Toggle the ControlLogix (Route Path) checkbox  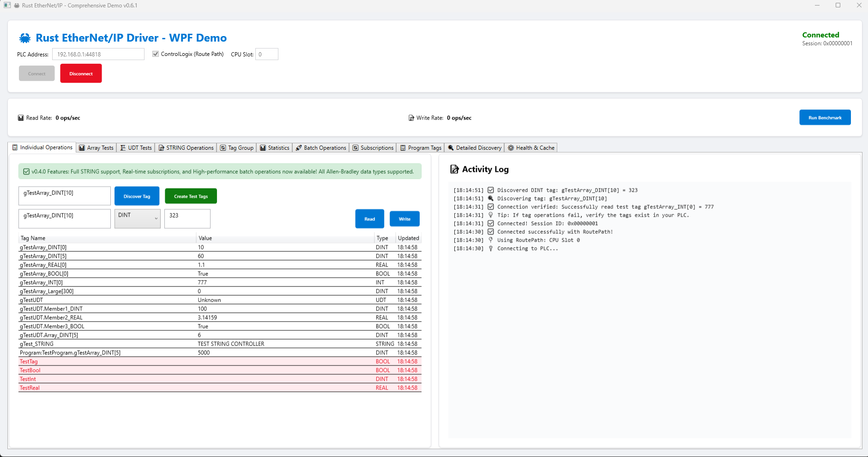[x=156, y=54]
